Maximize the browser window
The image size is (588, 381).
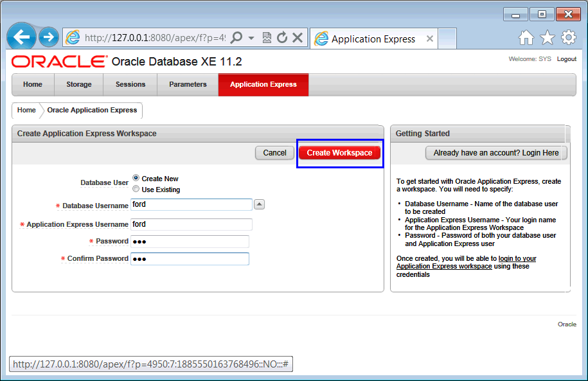(542, 15)
